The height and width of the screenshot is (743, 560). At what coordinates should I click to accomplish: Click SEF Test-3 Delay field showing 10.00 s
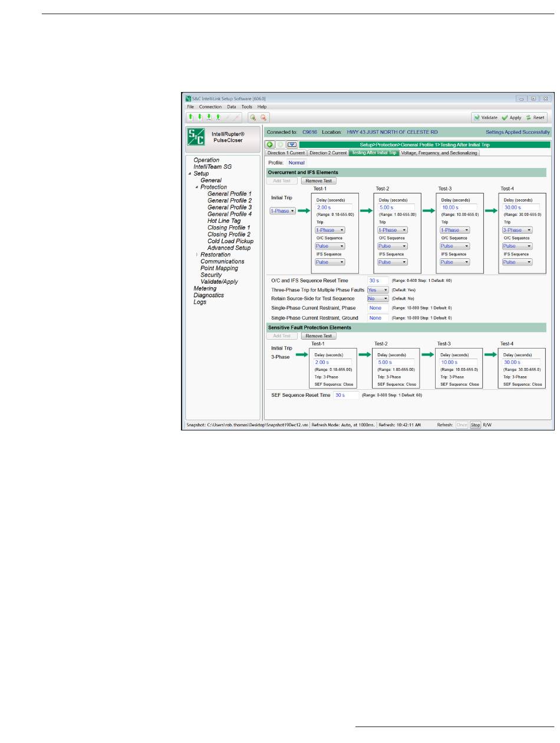458,363
